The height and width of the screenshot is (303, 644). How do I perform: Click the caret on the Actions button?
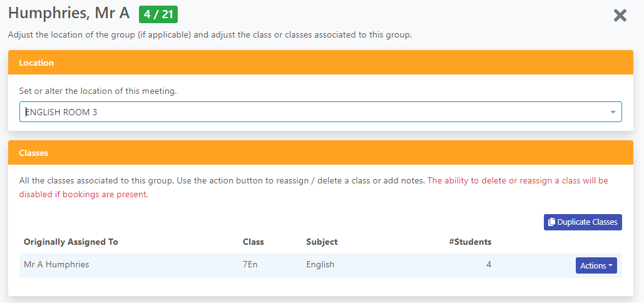[x=610, y=265]
